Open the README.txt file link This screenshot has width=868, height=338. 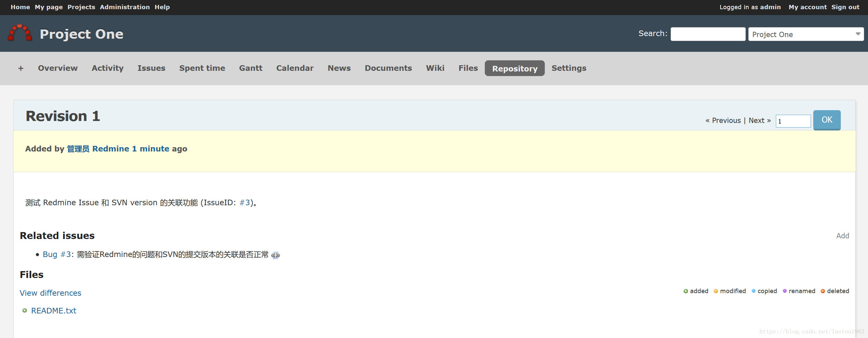(x=53, y=310)
